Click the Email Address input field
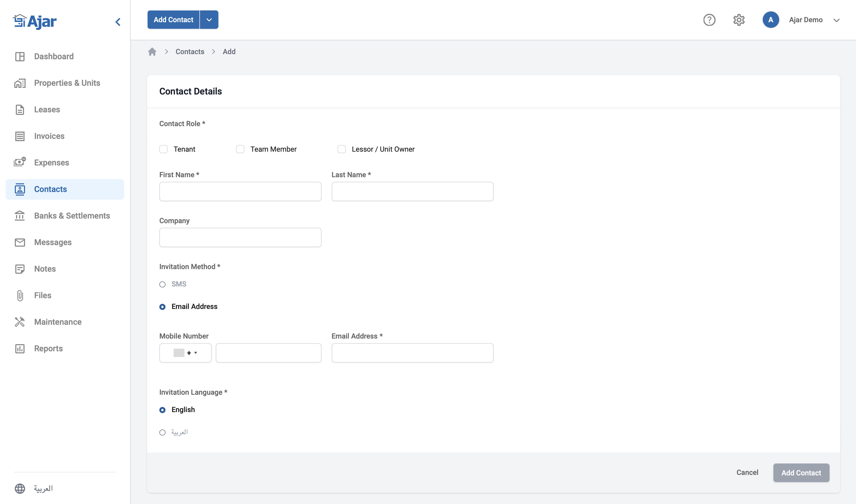 pyautogui.click(x=412, y=353)
